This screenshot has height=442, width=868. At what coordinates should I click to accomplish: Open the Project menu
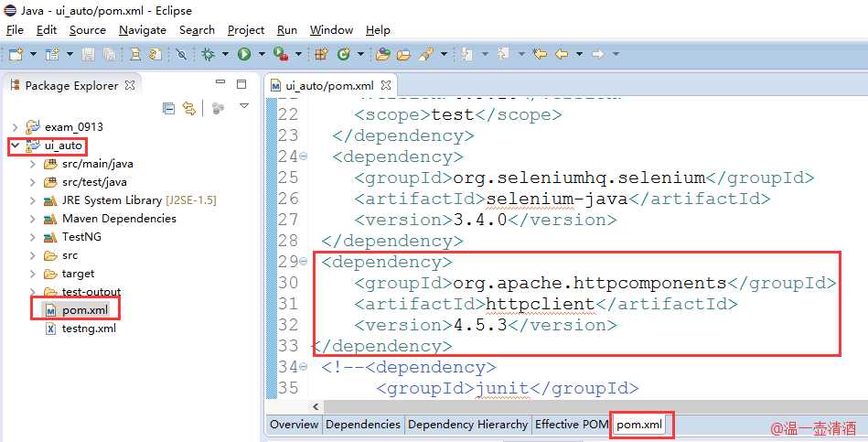tap(246, 30)
